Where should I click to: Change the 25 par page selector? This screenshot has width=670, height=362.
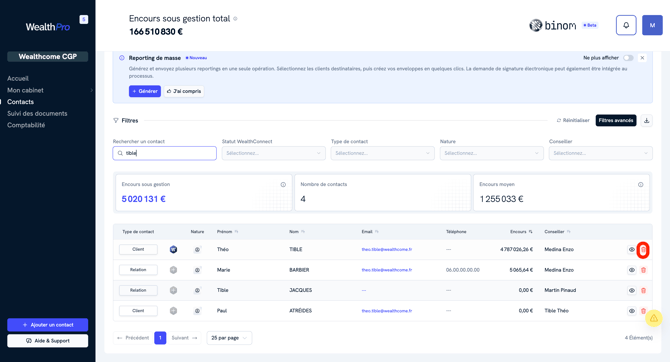pos(229,338)
